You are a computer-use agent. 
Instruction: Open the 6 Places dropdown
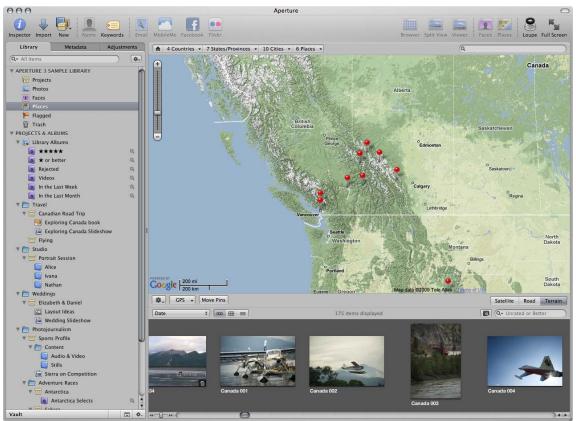(309, 48)
